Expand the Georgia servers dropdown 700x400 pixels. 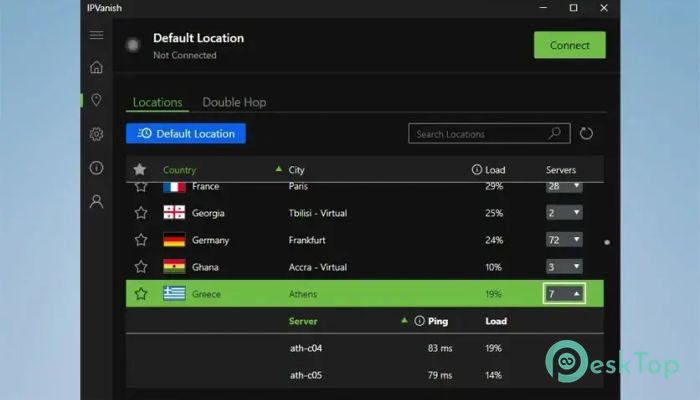click(564, 212)
